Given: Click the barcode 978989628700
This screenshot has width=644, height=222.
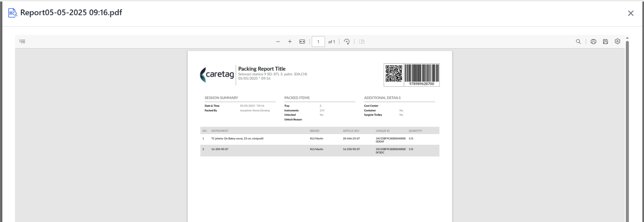Looking at the screenshot, I should (x=422, y=75).
